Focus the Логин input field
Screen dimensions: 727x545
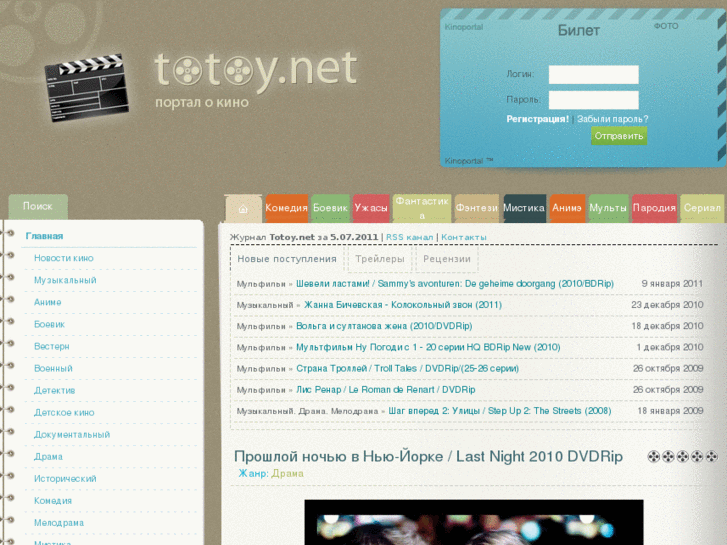tap(593, 74)
